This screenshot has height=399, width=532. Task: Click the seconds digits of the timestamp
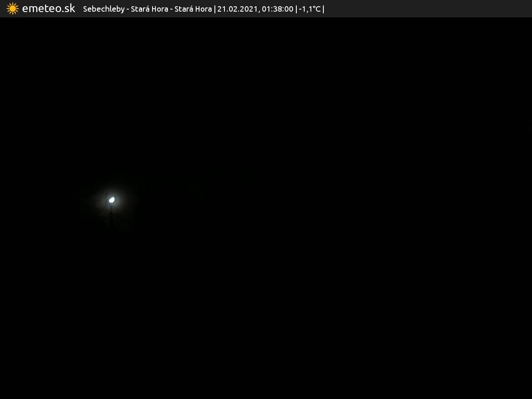click(289, 9)
